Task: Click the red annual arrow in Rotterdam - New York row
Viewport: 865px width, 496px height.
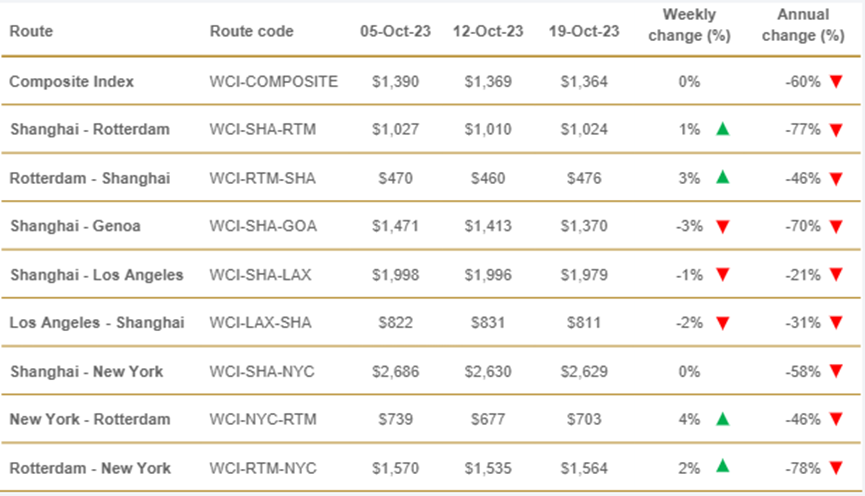Action: (x=836, y=468)
